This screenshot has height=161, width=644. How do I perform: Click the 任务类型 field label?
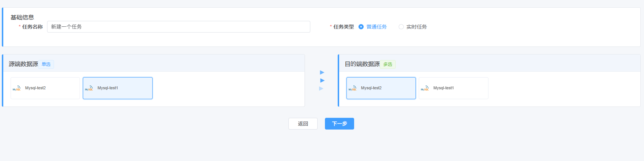[343, 27]
